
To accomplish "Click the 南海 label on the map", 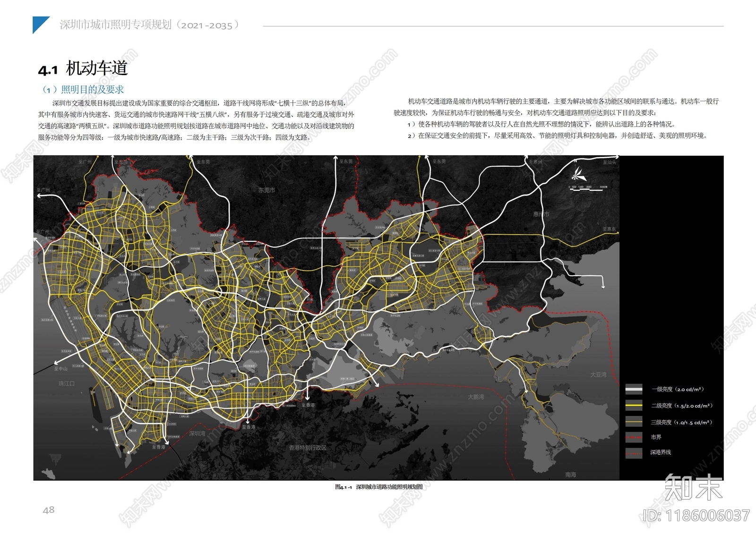I will (x=571, y=475).
